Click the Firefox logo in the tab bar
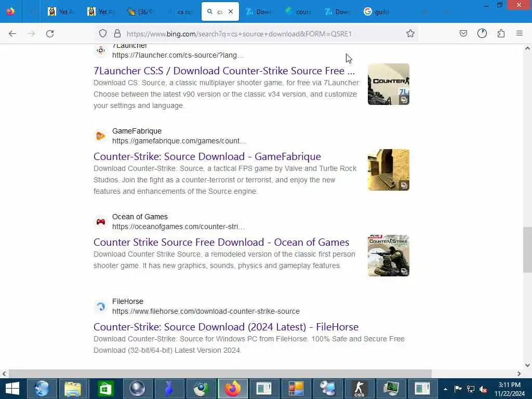Screen dimensions: 532x399 [x=10, y=11]
